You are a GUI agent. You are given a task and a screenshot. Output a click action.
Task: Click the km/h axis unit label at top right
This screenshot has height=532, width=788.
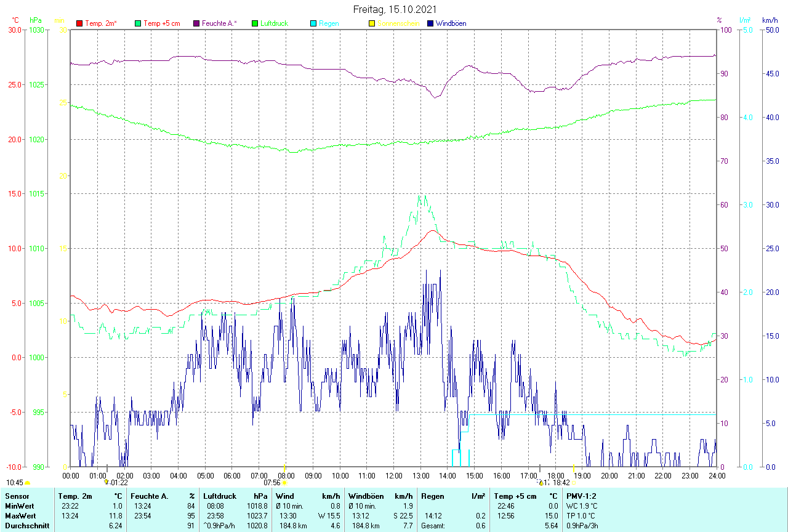coord(770,20)
